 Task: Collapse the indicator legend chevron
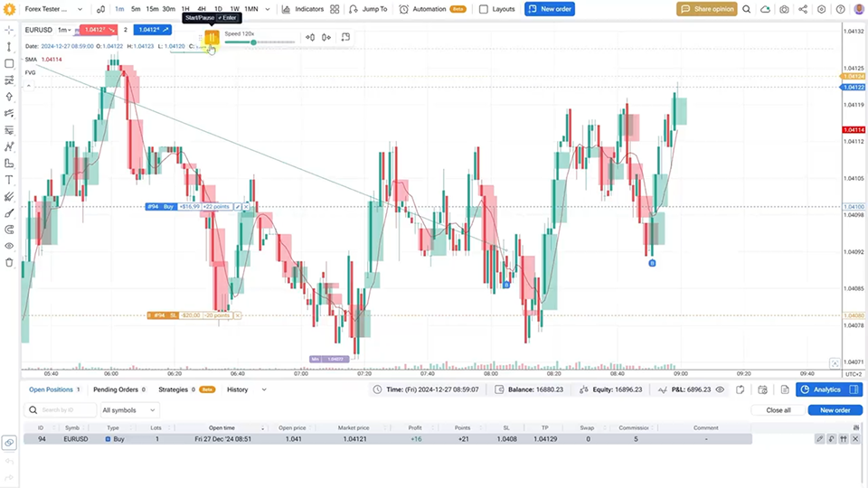tap(29, 85)
